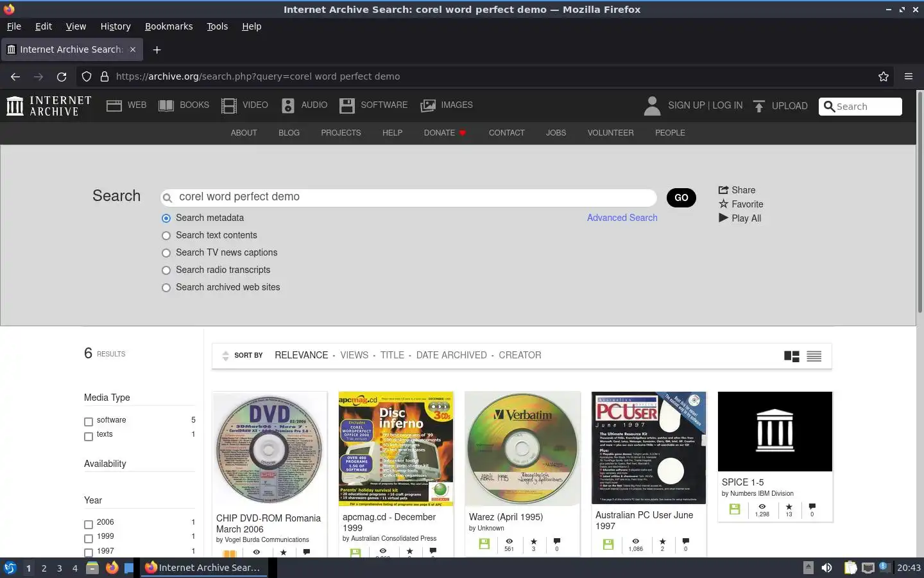Open the Bookmarks menu

click(x=169, y=26)
